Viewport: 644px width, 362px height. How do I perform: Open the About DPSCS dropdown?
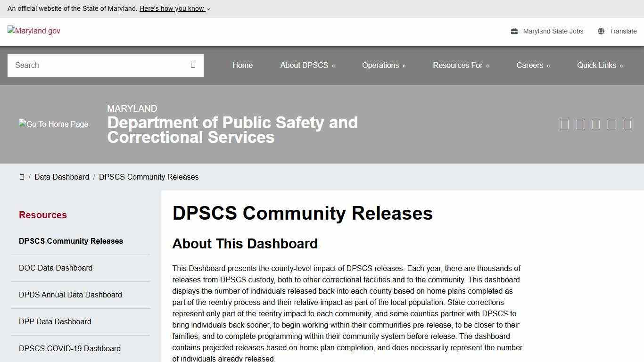click(x=307, y=65)
